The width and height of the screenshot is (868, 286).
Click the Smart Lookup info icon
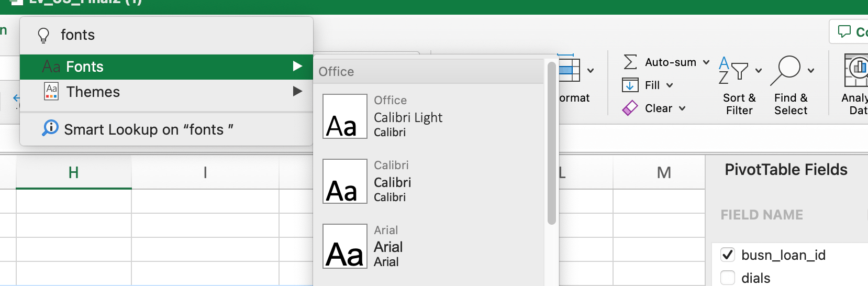50,128
